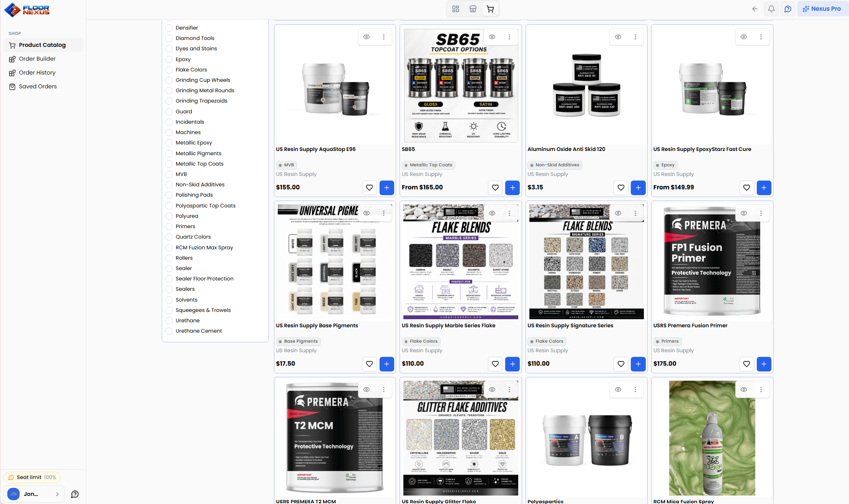This screenshot has width=849, height=504.
Task: Open the grid dashboard icon in top toolbar
Action: coord(456,9)
